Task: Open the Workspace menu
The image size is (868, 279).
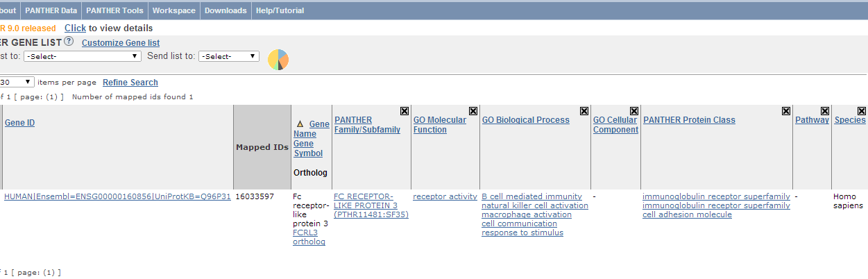Action: click(x=173, y=10)
